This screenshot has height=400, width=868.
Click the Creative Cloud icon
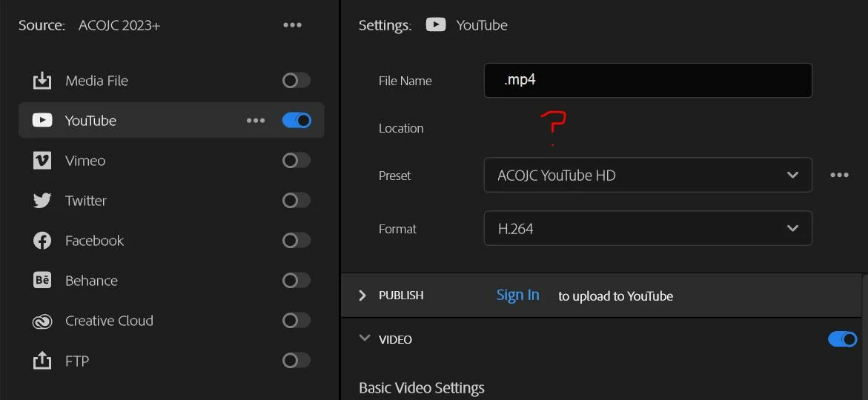click(42, 321)
